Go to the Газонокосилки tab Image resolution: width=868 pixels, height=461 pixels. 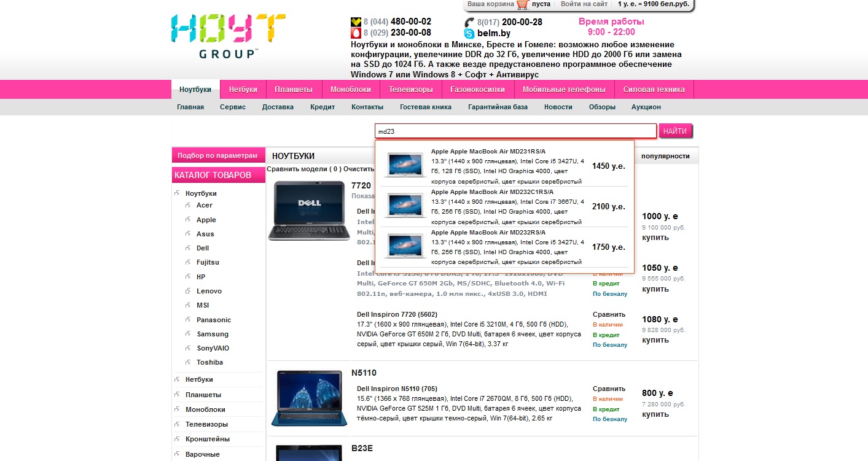click(478, 90)
